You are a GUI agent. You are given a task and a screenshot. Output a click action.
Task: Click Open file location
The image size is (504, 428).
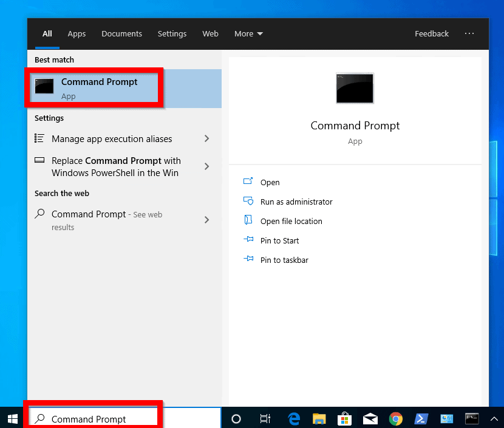click(x=291, y=221)
